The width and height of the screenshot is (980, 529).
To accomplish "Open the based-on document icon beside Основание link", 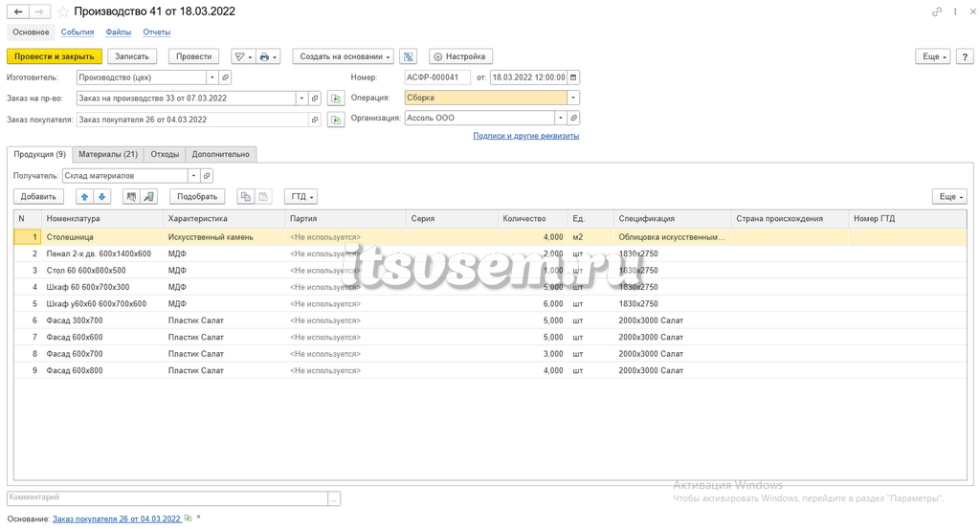I will pyautogui.click(x=189, y=518).
